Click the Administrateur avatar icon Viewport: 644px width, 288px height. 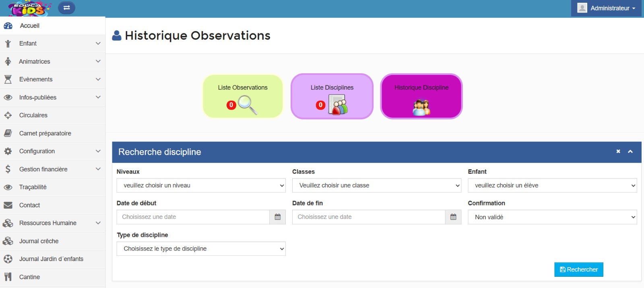[x=582, y=8]
